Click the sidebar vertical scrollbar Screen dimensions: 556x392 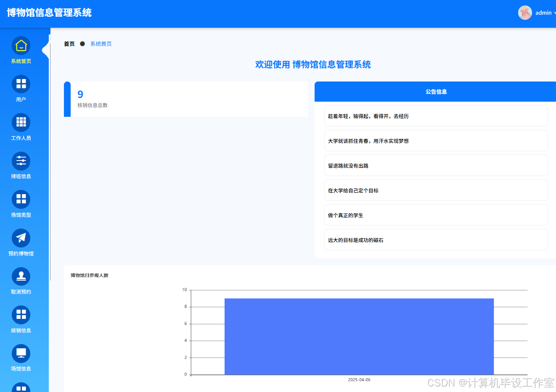pos(50,162)
